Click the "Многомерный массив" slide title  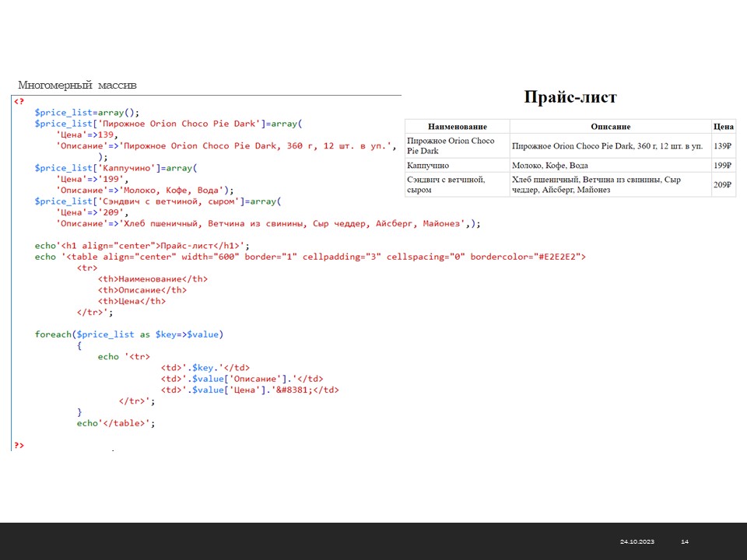click(x=78, y=86)
